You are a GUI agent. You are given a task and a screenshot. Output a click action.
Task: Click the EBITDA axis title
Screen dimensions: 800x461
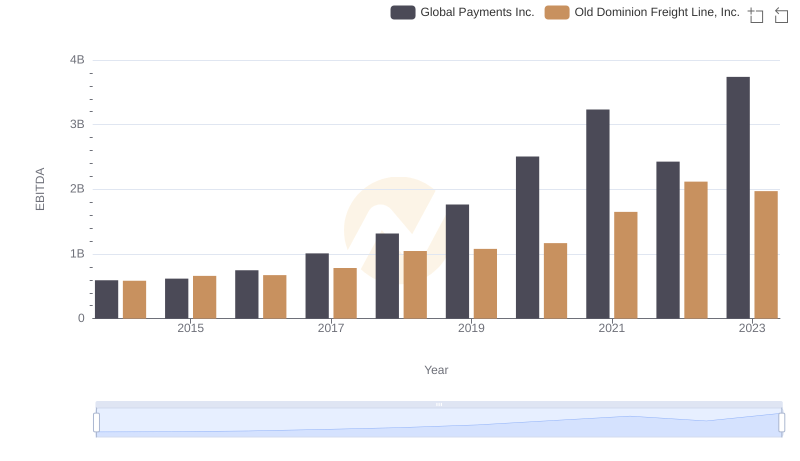40,189
